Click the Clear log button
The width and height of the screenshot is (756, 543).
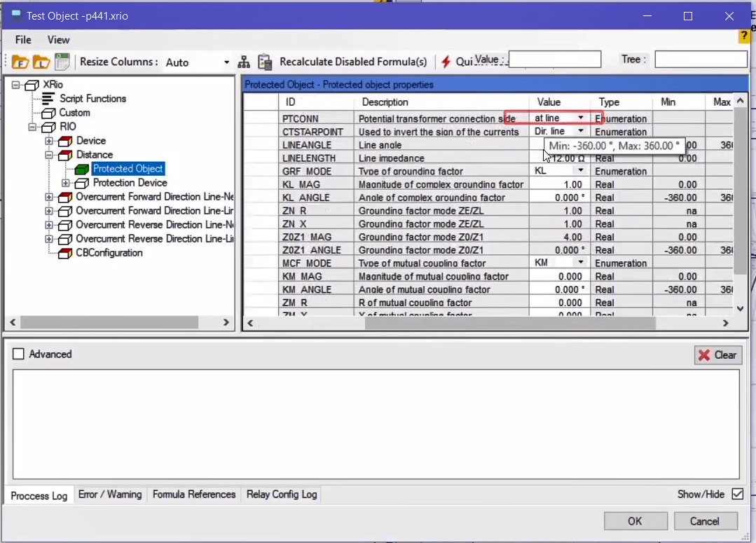pyautogui.click(x=717, y=355)
